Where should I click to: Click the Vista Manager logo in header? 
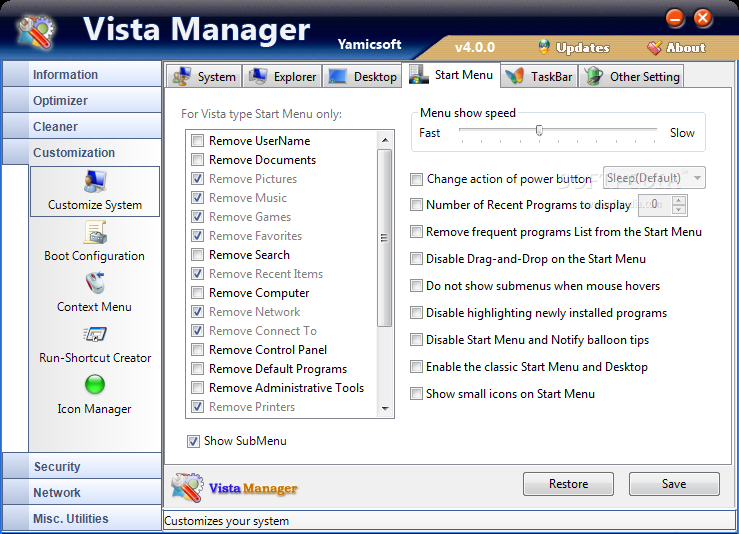coord(36,33)
